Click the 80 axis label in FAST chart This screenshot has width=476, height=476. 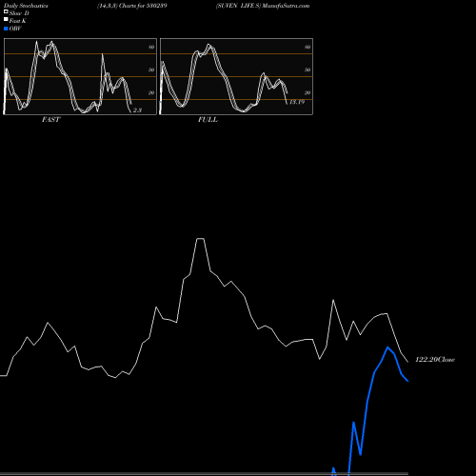pyautogui.click(x=151, y=47)
